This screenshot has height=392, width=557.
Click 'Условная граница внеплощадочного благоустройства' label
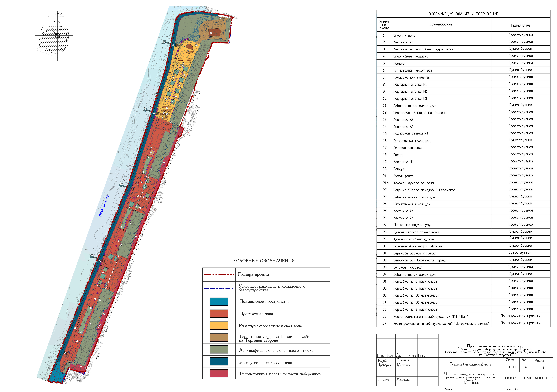272,288
